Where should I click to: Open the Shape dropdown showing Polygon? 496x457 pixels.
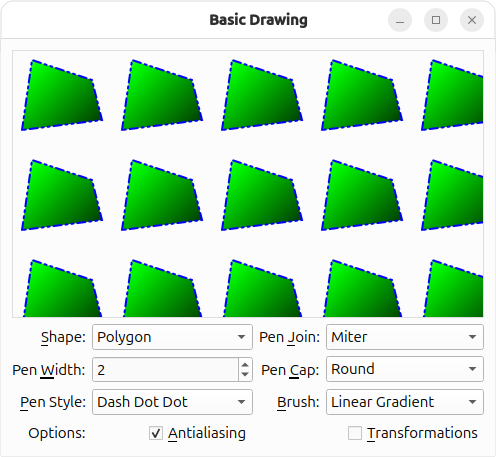[172, 337]
